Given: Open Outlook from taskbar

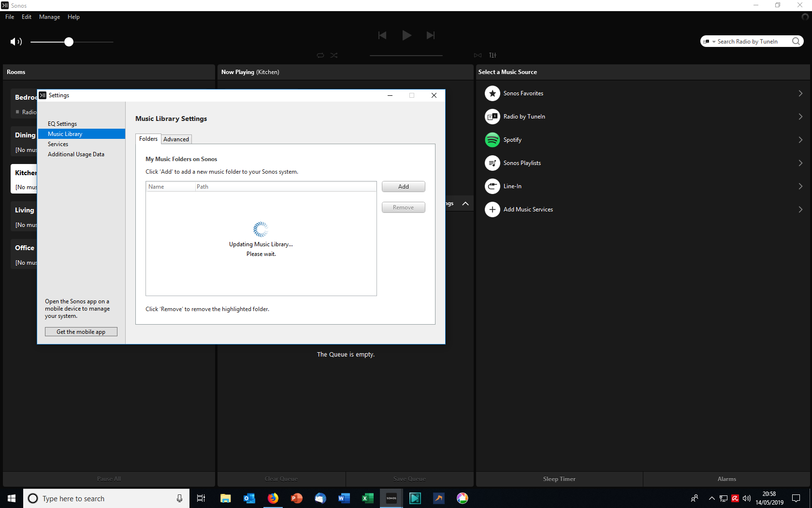Looking at the screenshot, I should pyautogui.click(x=249, y=498).
